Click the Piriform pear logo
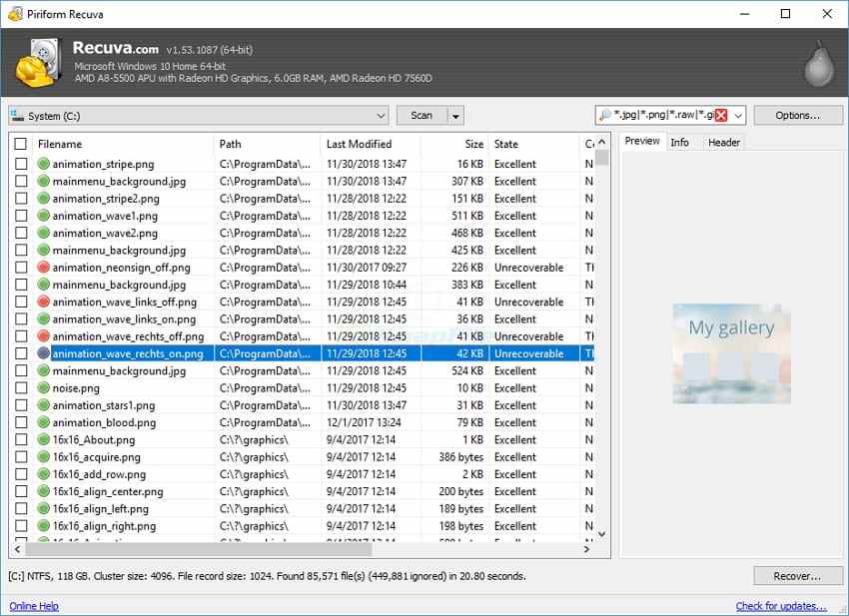The image size is (849, 616). point(819,63)
